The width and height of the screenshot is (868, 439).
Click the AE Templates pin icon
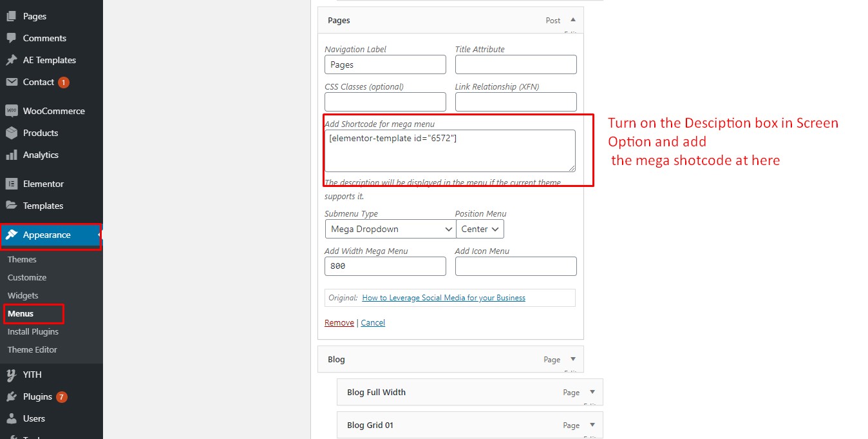click(11, 60)
